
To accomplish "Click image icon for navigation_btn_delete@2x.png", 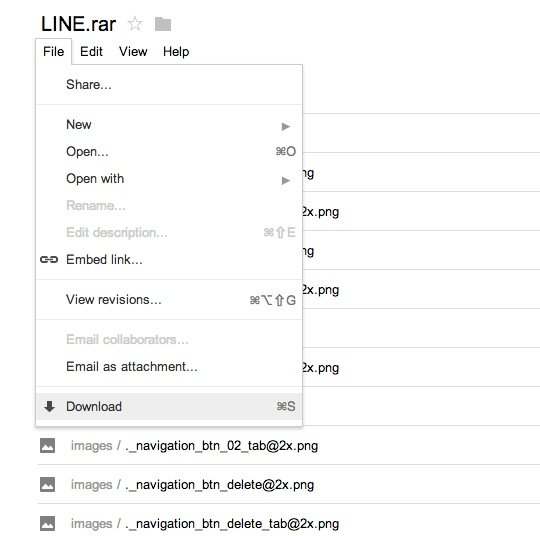I will [x=47, y=484].
